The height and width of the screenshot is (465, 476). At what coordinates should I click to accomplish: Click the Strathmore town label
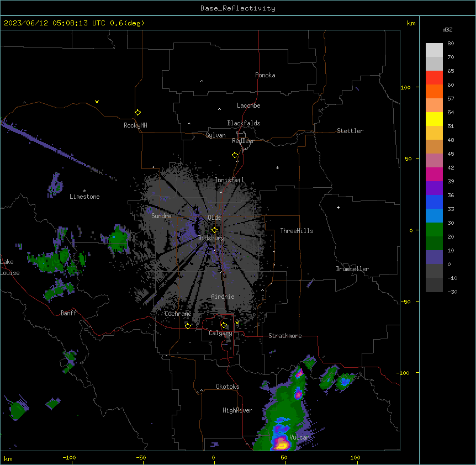coord(285,336)
